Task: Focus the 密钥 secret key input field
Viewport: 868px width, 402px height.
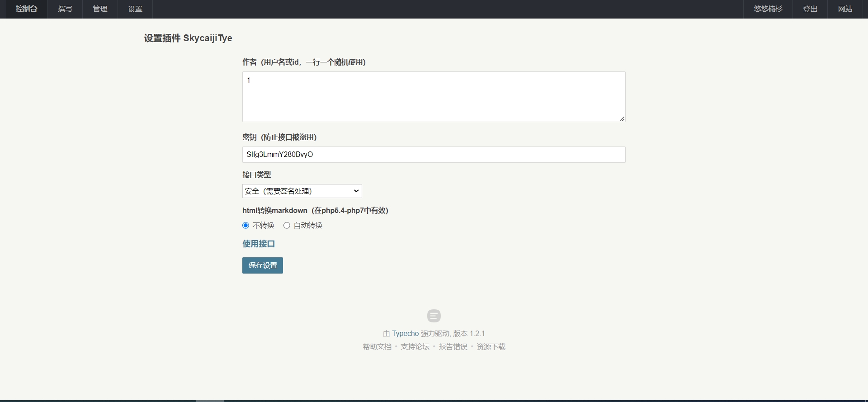Action: (433, 155)
